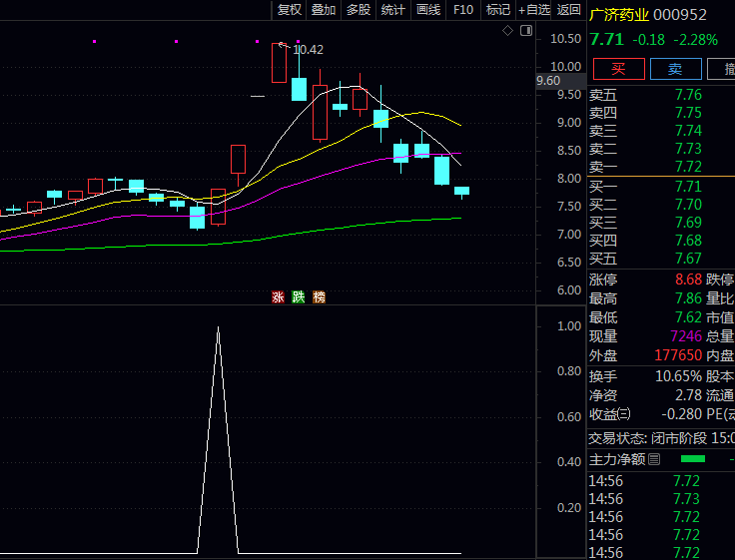Click the 标记 mark button

(x=497, y=10)
